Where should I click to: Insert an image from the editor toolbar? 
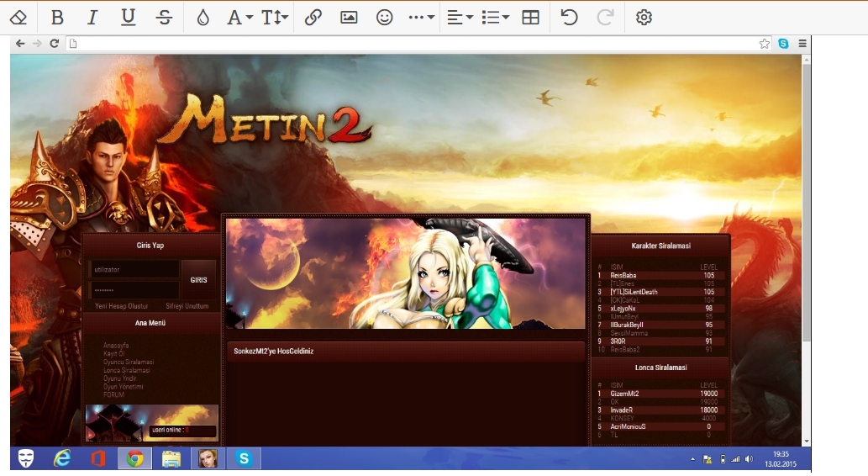(349, 18)
